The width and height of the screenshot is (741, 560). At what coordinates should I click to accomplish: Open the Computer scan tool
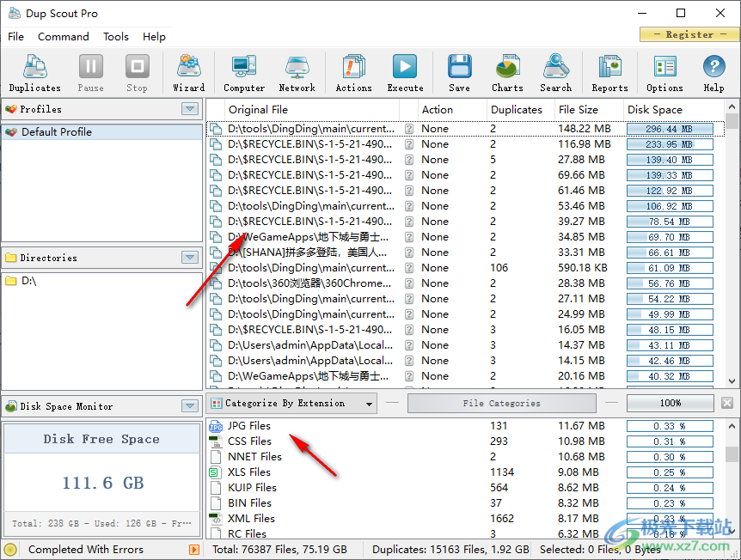pos(244,73)
